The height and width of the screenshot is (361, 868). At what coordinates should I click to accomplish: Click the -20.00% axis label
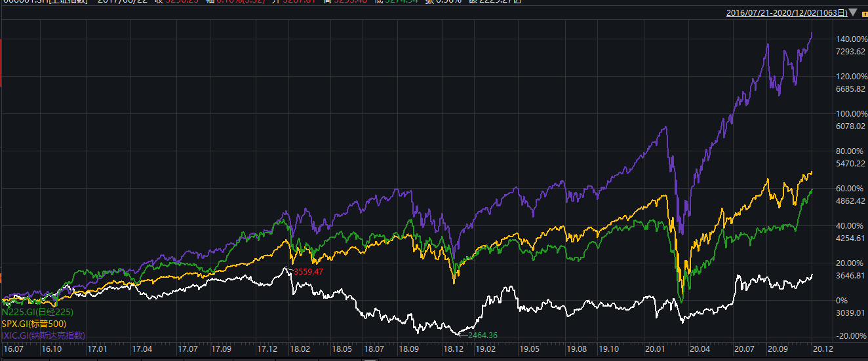click(851, 336)
